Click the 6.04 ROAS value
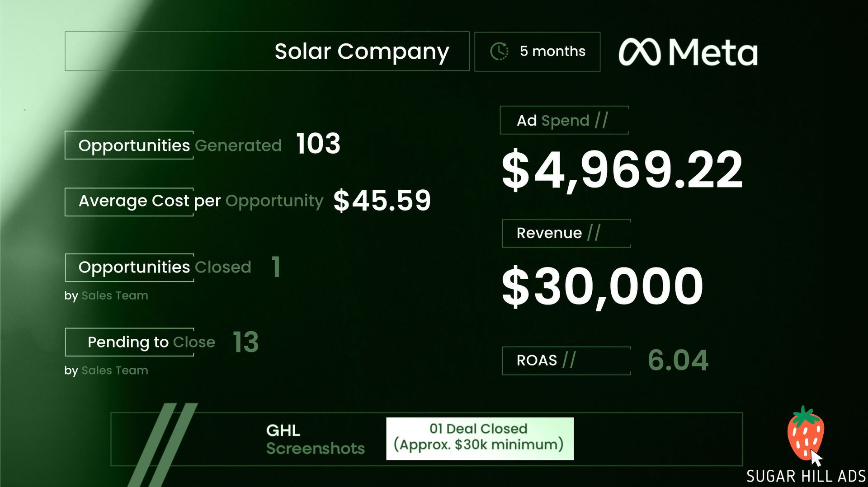868x487 pixels. click(678, 360)
